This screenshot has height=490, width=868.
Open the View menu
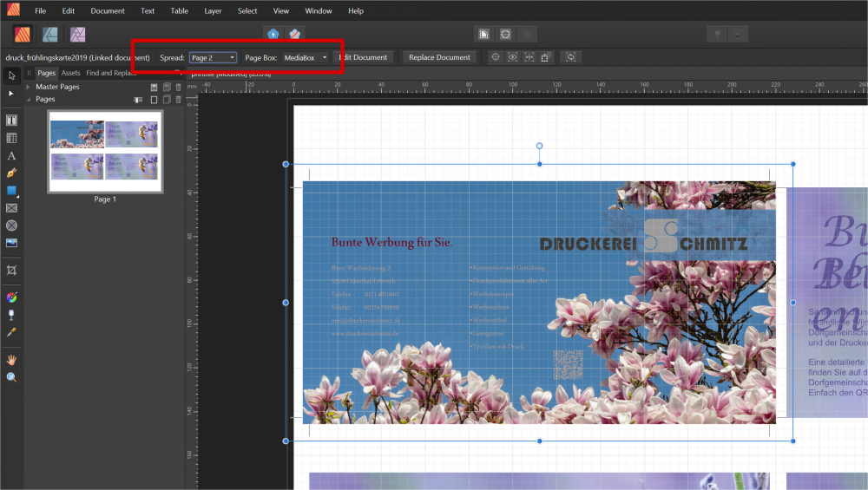(x=280, y=10)
